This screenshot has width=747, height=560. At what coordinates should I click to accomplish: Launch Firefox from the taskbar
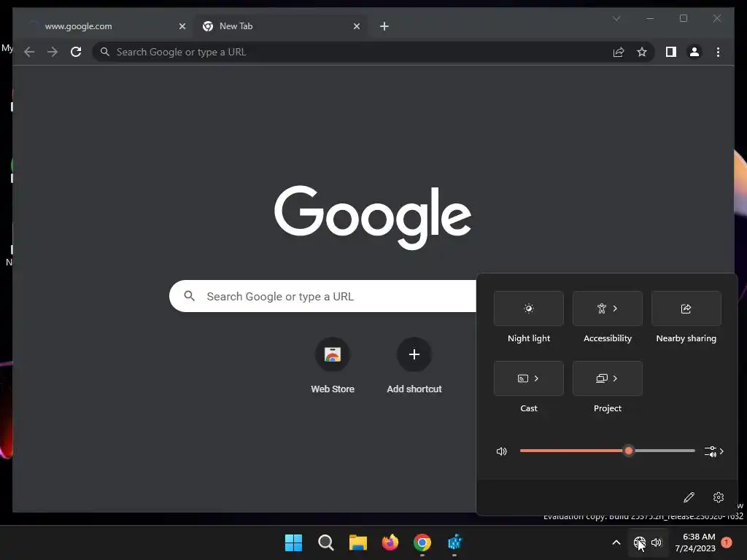click(390, 542)
